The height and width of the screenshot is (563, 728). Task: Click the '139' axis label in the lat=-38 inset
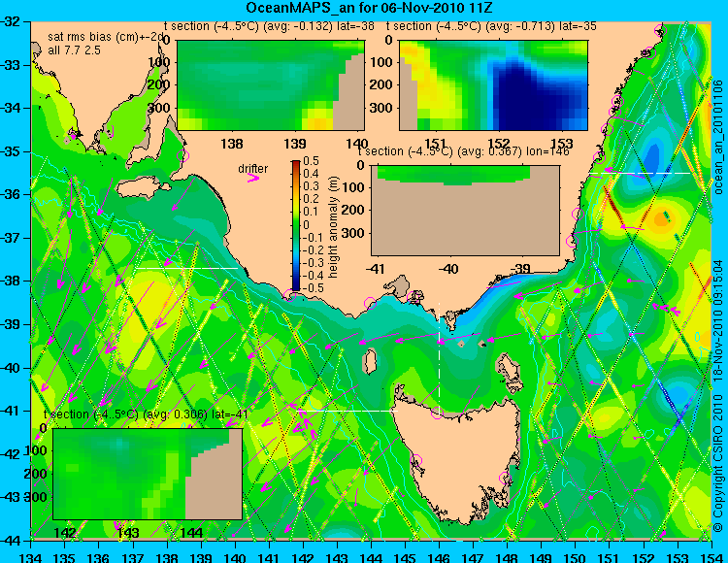click(295, 144)
